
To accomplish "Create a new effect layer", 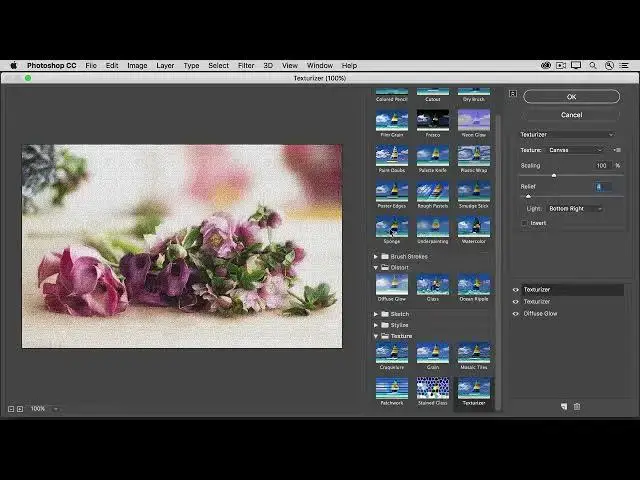I will click(x=564, y=407).
